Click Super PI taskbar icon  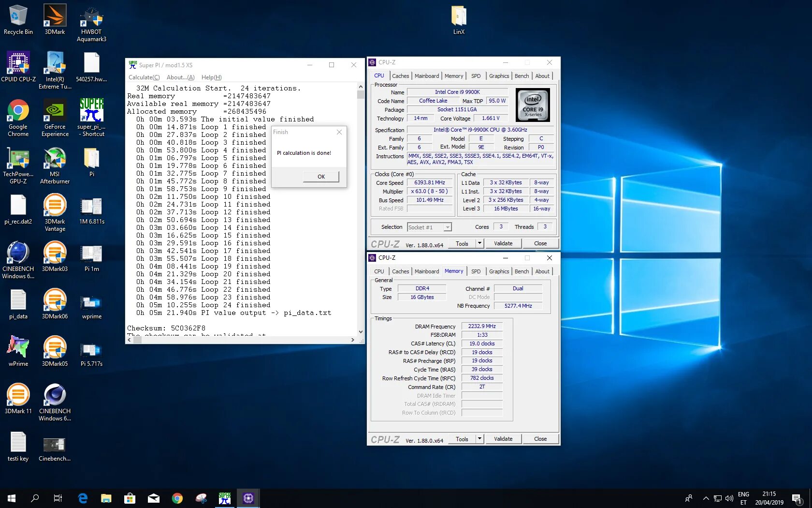tap(225, 498)
